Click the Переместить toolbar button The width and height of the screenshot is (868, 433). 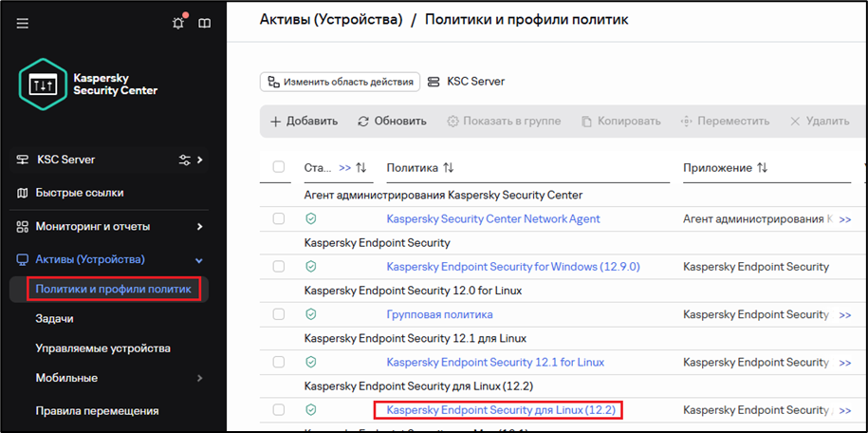(x=725, y=121)
